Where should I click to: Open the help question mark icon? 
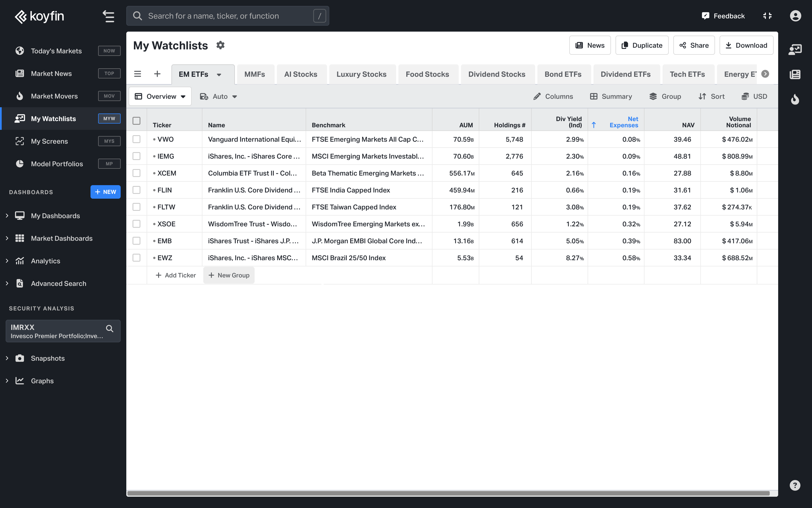point(795,485)
